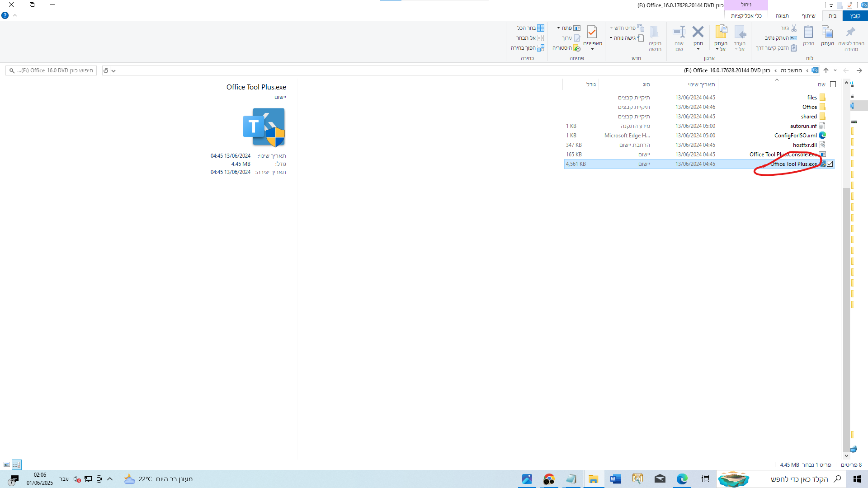Expand the Easy access (גישה נוחה) dropdown
The image size is (868, 488).
pos(611,38)
